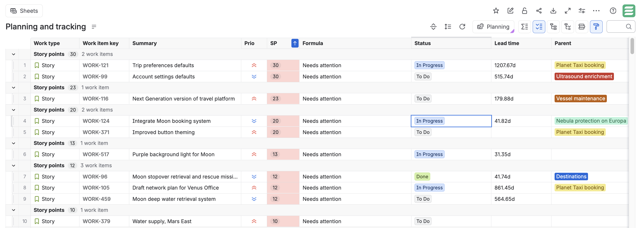The image size is (644, 228).
Task: Mark sheet as favorite with star icon
Action: tap(496, 11)
